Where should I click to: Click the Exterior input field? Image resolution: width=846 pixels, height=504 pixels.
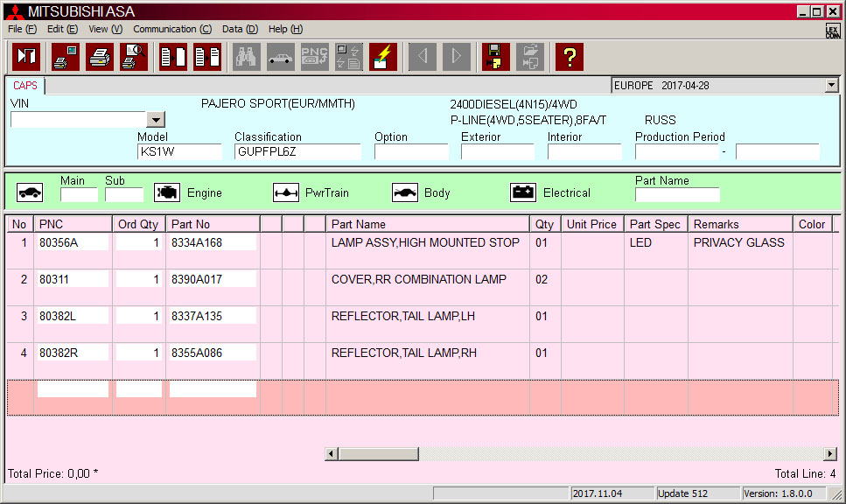[498, 152]
